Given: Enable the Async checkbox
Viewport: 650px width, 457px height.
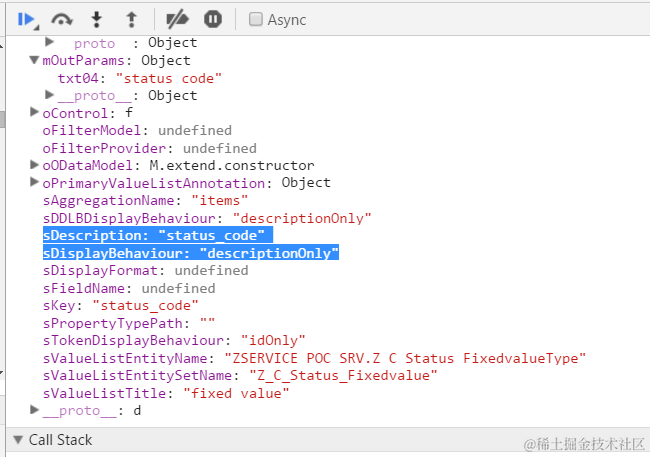Looking at the screenshot, I should coord(255,19).
